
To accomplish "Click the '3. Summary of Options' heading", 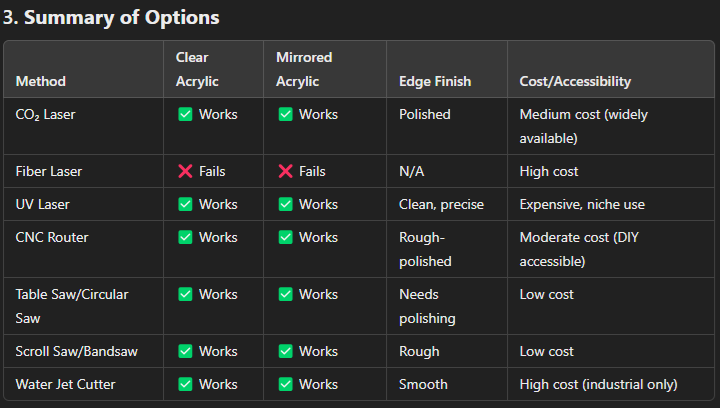I will [111, 17].
